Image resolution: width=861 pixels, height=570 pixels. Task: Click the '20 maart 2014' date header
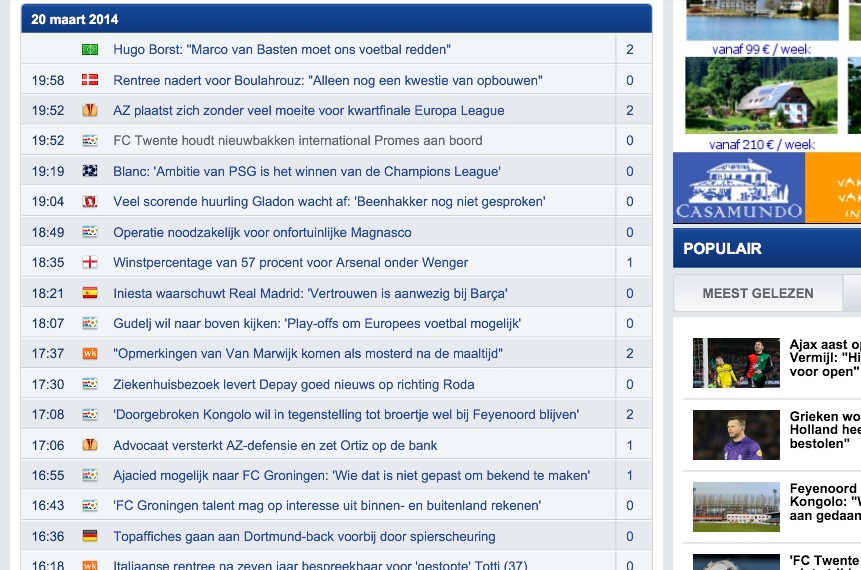click(75, 19)
